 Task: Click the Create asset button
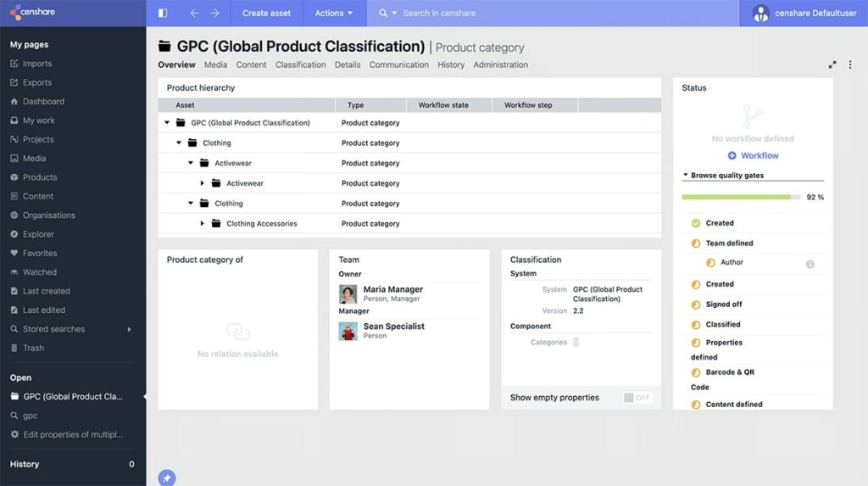coord(266,13)
